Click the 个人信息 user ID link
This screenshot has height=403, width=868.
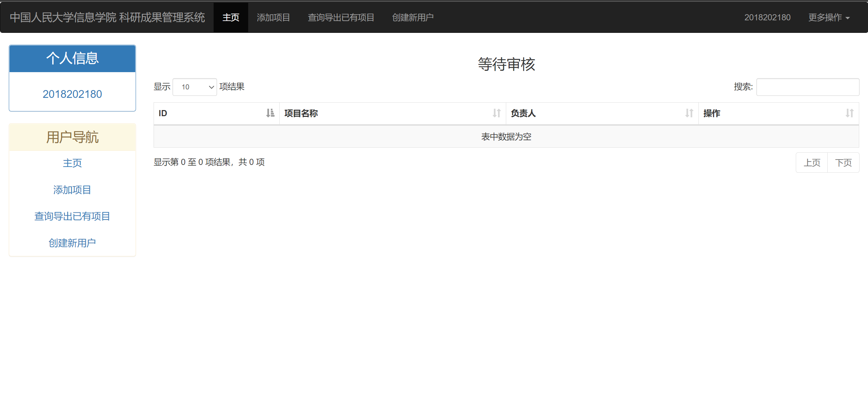pyautogui.click(x=72, y=94)
